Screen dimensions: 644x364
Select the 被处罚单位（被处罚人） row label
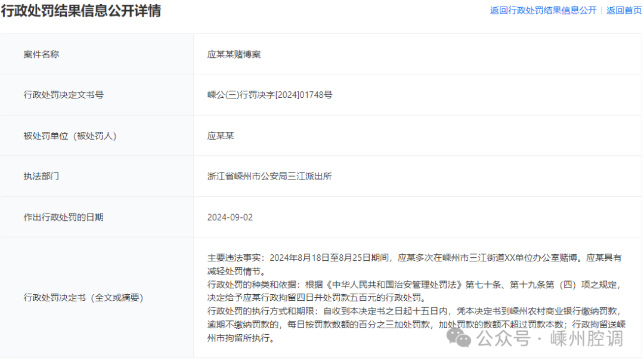tap(70, 135)
